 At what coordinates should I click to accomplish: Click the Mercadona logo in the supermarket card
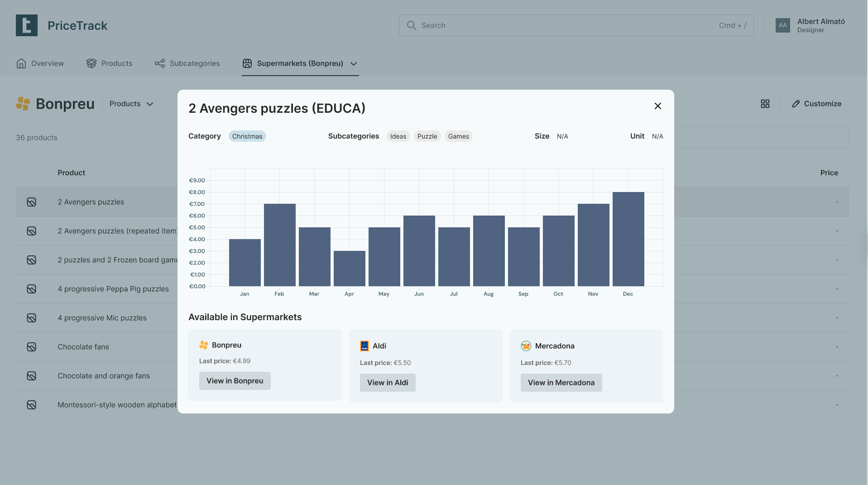point(526,346)
